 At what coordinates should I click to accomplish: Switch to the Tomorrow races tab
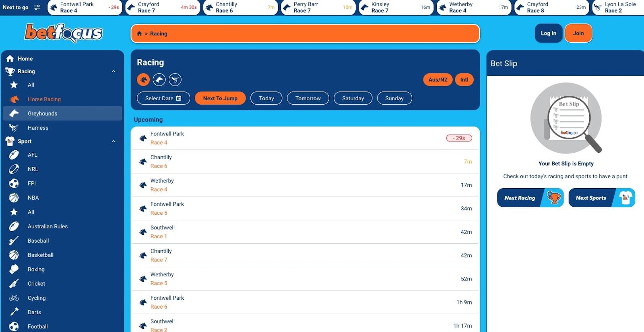coord(308,98)
